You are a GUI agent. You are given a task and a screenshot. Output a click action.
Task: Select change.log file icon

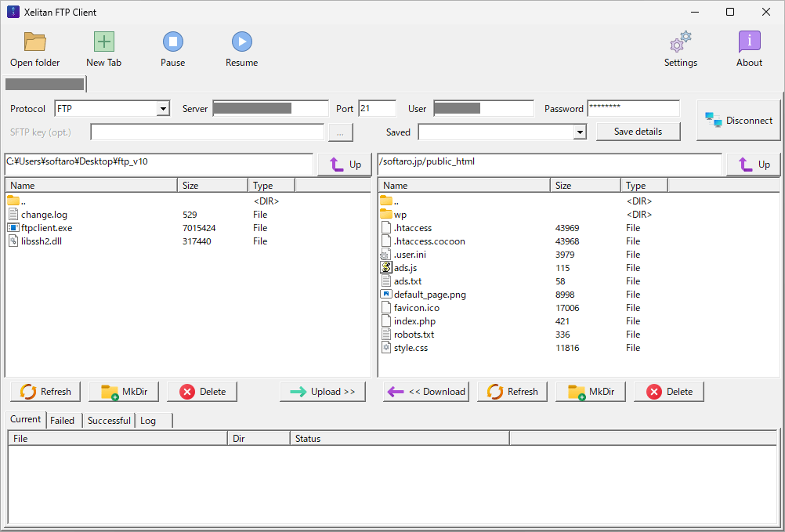click(x=13, y=215)
